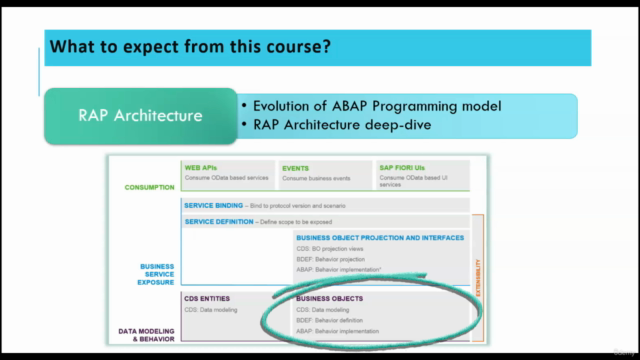Click 'BDEF: Behavior projection' line
Viewport: 640px width, 360px height.
[331, 259]
